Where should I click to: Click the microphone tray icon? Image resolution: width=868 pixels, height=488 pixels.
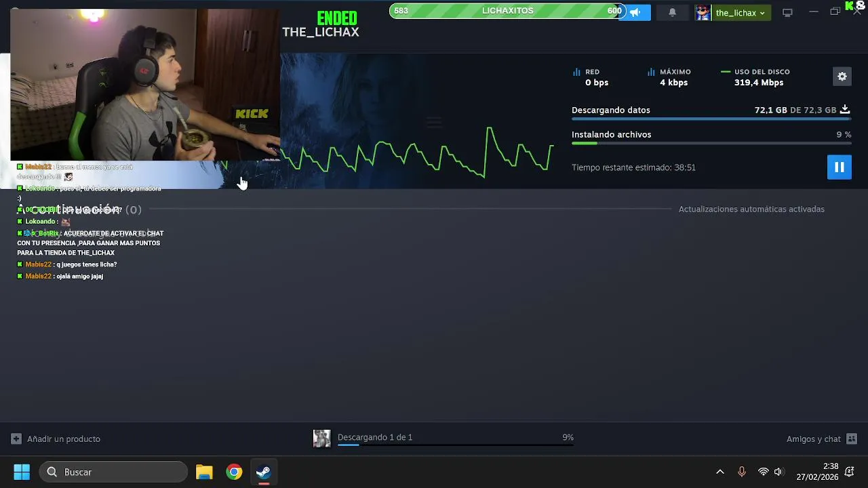pos(742,472)
